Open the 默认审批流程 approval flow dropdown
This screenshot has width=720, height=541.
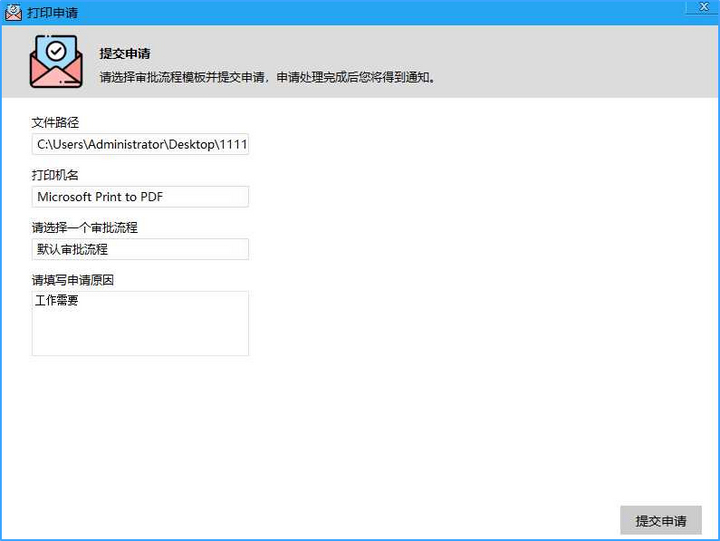(140, 249)
